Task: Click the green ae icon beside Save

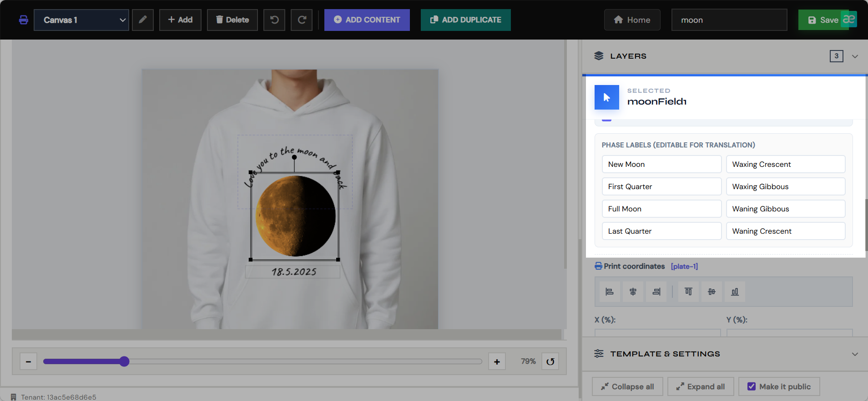Action: [849, 19]
